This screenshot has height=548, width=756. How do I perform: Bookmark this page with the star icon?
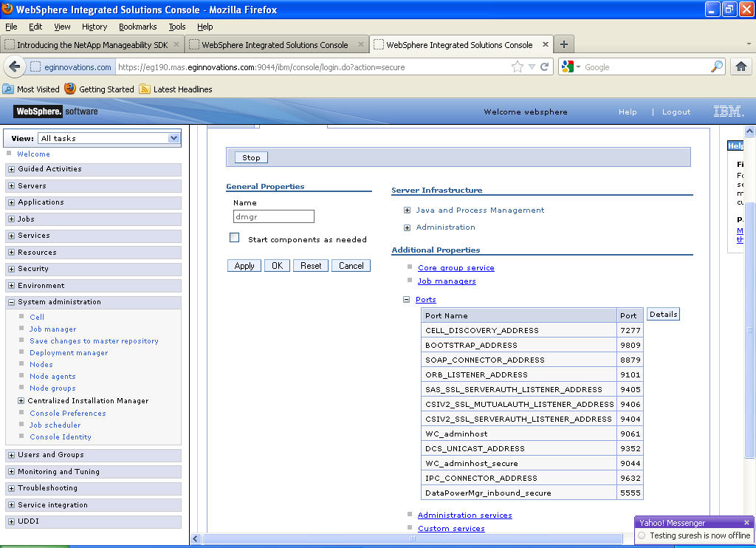point(518,67)
